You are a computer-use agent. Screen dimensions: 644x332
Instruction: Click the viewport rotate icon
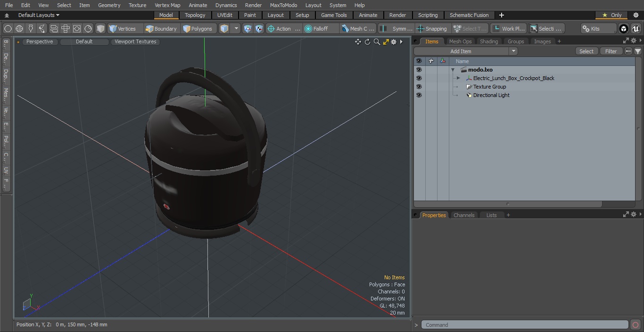click(367, 42)
